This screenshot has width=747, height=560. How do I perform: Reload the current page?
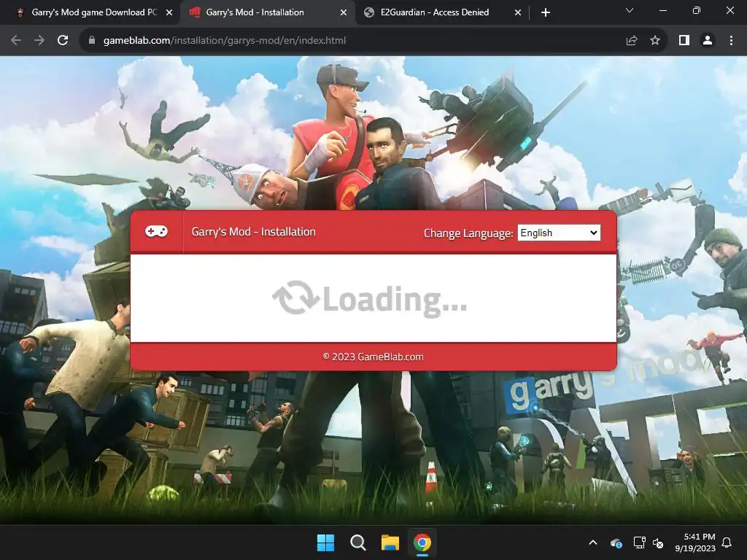(x=63, y=41)
